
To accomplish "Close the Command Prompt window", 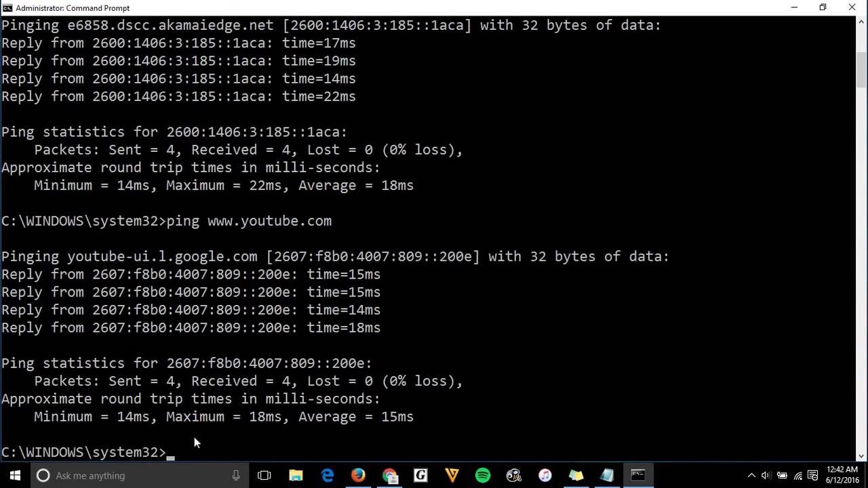I will (x=852, y=7).
